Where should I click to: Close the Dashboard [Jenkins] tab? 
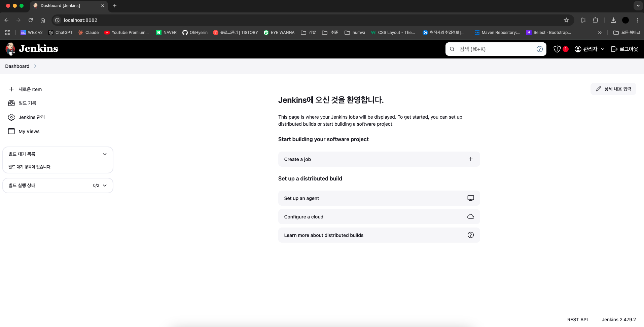[x=103, y=6]
